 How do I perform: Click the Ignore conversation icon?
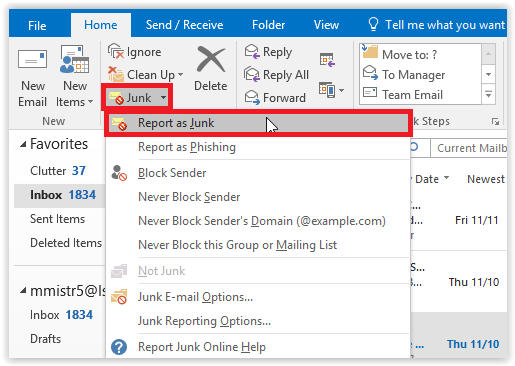[x=115, y=51]
